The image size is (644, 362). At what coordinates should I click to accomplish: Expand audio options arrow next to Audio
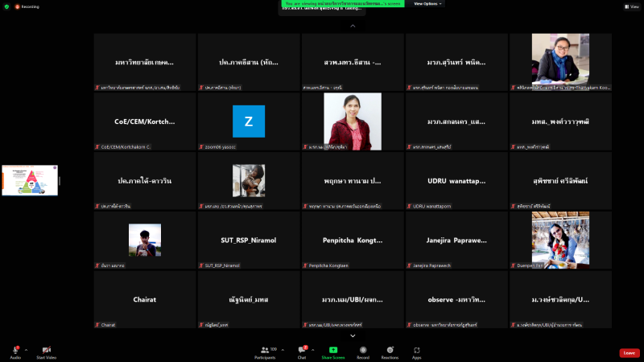27,350
